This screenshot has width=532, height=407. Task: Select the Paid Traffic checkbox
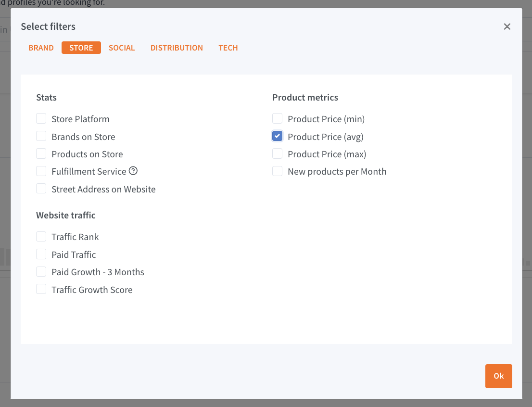41,254
